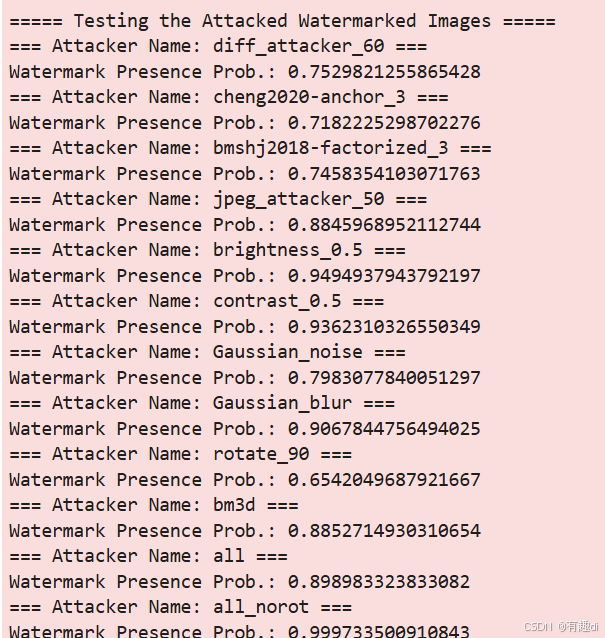Image resolution: width=605 pixels, height=638 pixels.
Task: Click the Gaussian_noise attacker name
Action: [x=288, y=352]
